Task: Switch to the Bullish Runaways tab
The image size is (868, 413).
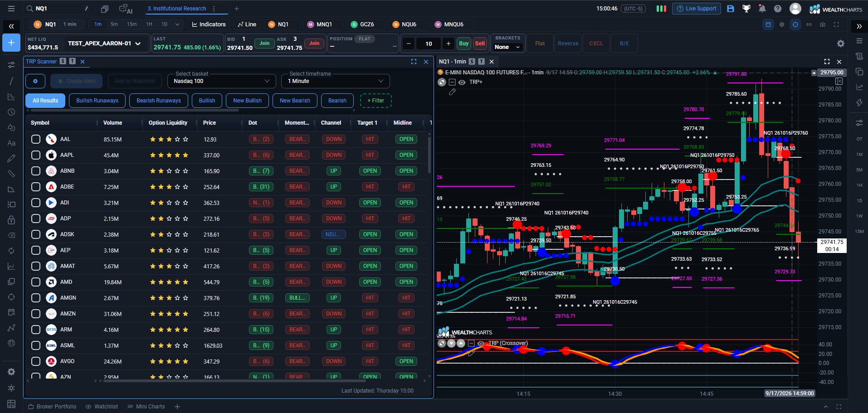Action: [97, 101]
